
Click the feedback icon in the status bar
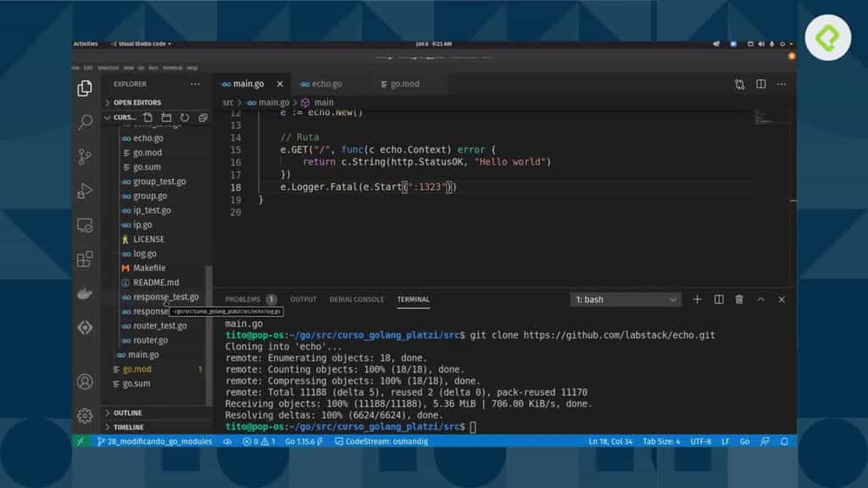765,441
